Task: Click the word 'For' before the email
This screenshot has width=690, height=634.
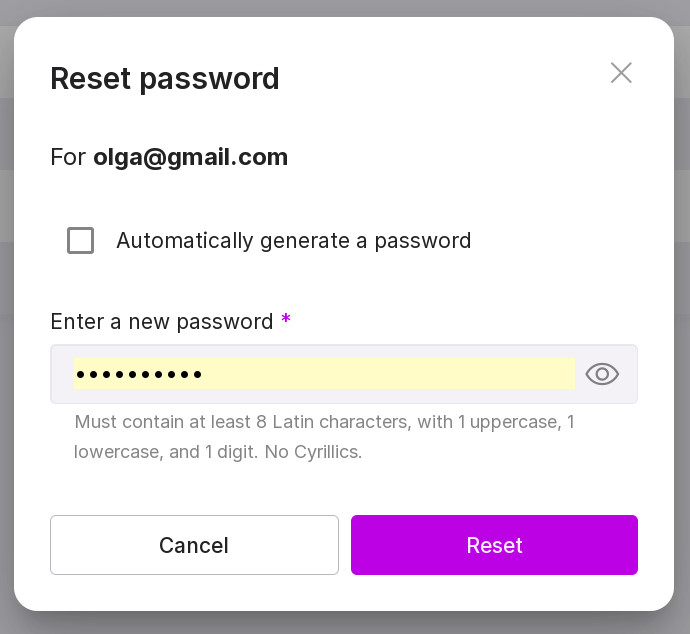Action: [x=68, y=157]
